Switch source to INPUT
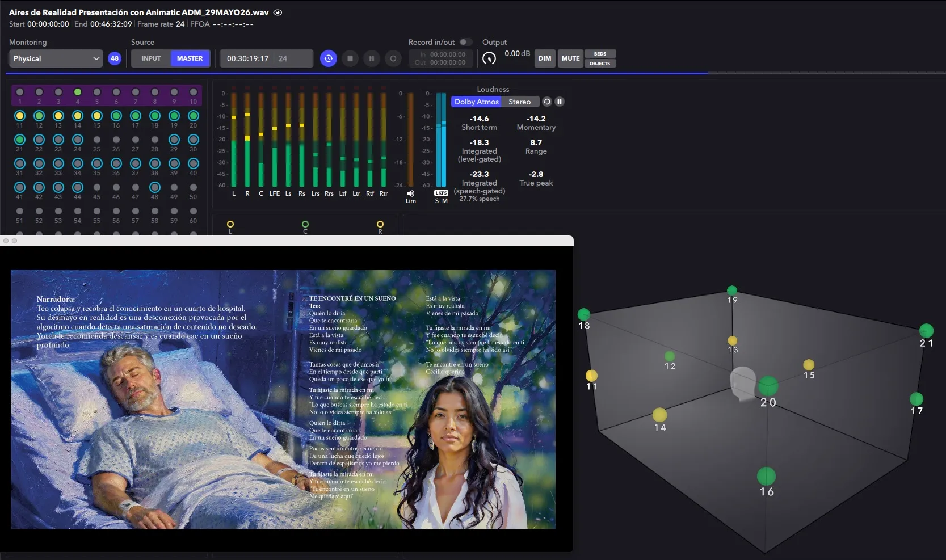946x560 pixels. tap(151, 58)
